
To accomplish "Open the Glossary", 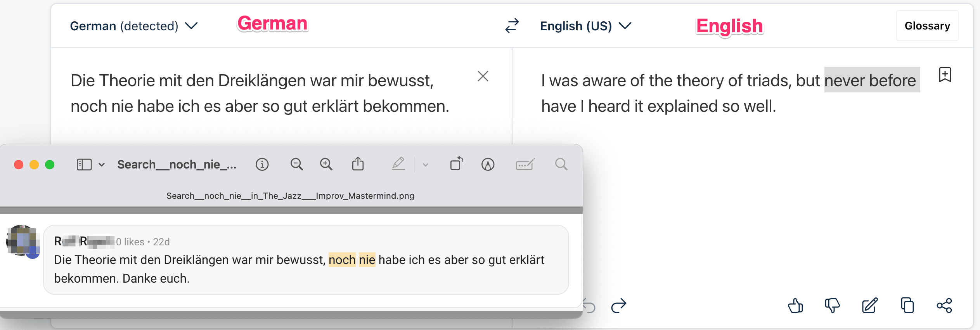I will [927, 26].
